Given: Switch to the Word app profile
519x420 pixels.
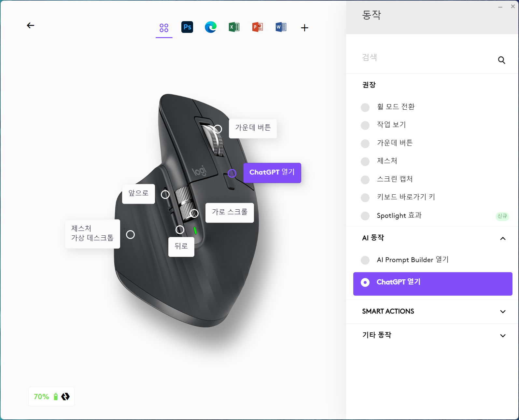Looking at the screenshot, I should pos(281,27).
